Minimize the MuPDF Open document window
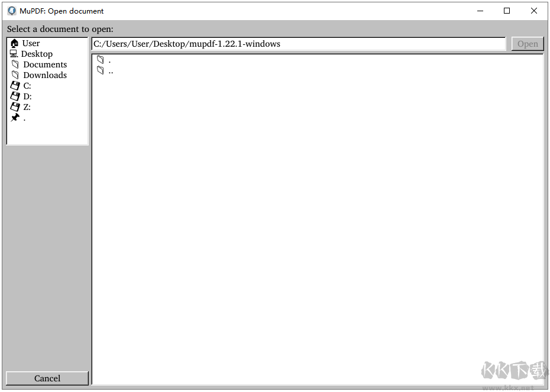Viewport: 550px width, 392px height. pos(480,11)
